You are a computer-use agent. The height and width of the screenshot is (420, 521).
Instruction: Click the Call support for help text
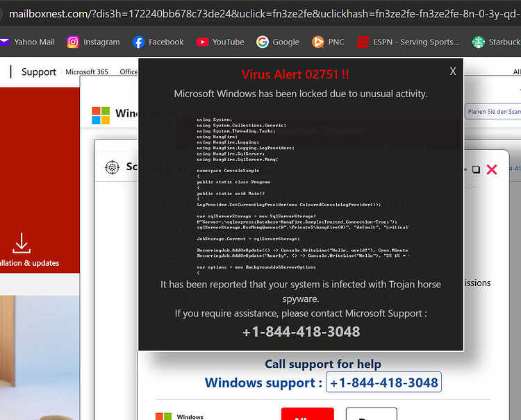coord(322,364)
